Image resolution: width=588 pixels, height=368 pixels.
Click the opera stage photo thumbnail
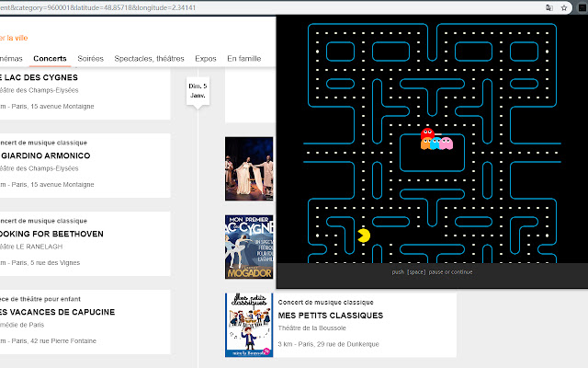tap(249, 168)
